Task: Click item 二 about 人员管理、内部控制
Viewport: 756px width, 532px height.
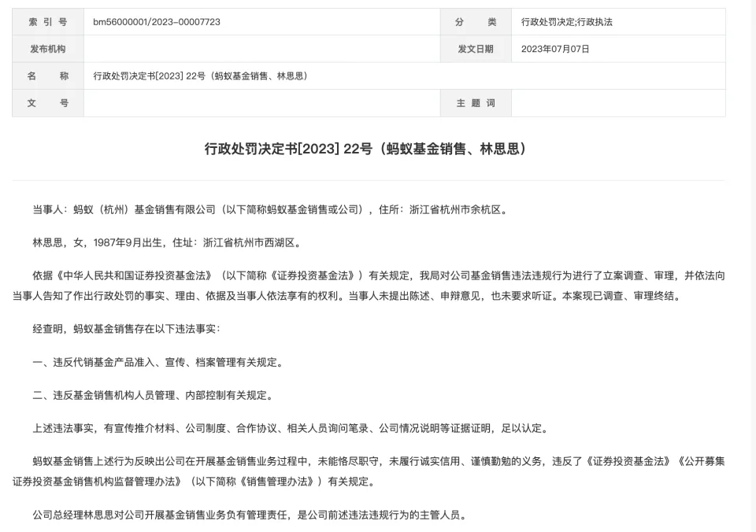Action: pyautogui.click(x=152, y=395)
